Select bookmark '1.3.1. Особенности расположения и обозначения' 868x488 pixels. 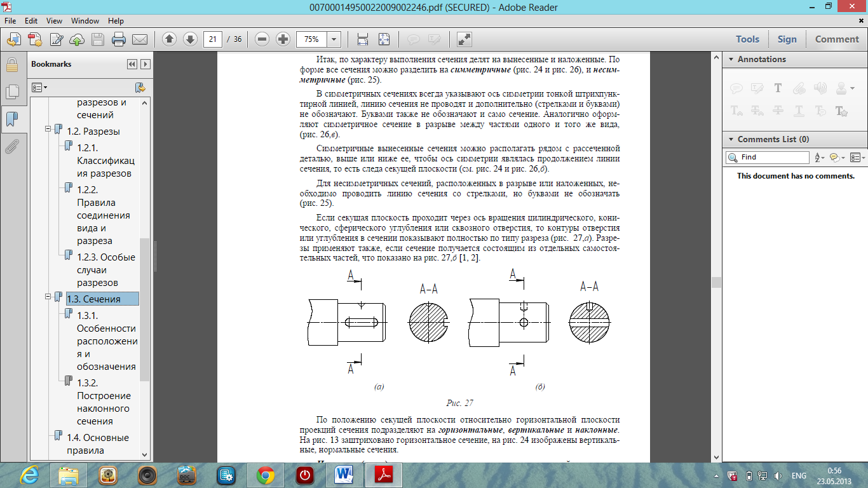coord(107,341)
